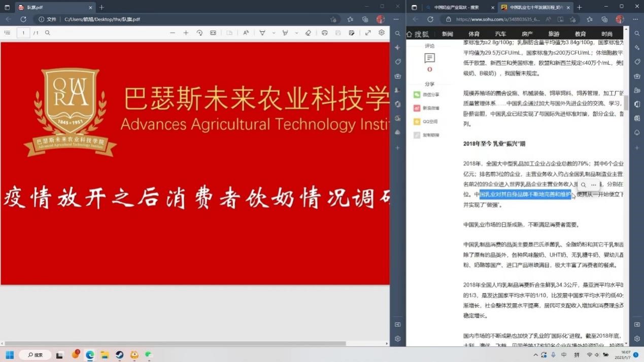Enter full screen mode for PDF
The image size is (644, 362).
pos(368,33)
